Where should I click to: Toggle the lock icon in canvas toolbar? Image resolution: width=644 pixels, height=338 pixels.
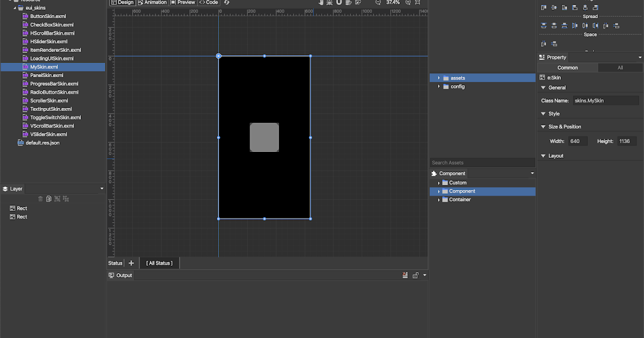(330, 3)
